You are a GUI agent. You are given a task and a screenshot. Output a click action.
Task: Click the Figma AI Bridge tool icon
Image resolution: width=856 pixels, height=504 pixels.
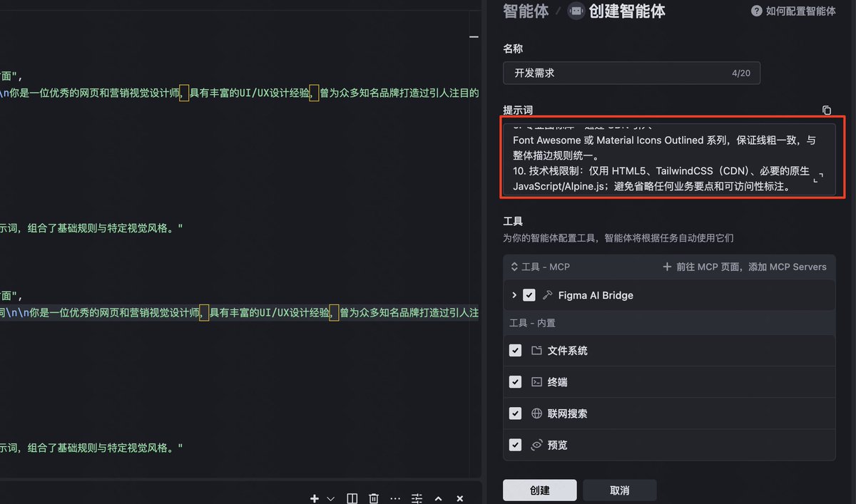[x=548, y=295]
